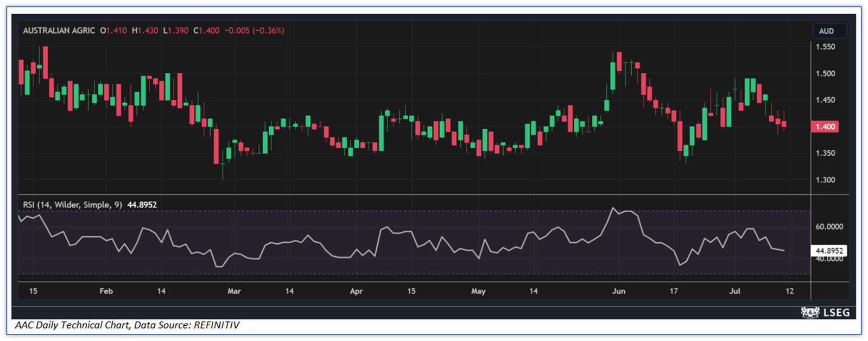This screenshot has height=341, width=868.
Task: Click the Mar date axis label
Action: click(234, 291)
